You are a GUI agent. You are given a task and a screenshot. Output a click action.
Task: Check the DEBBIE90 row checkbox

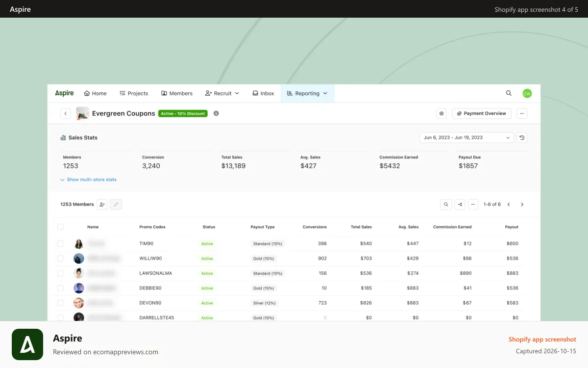coord(60,288)
